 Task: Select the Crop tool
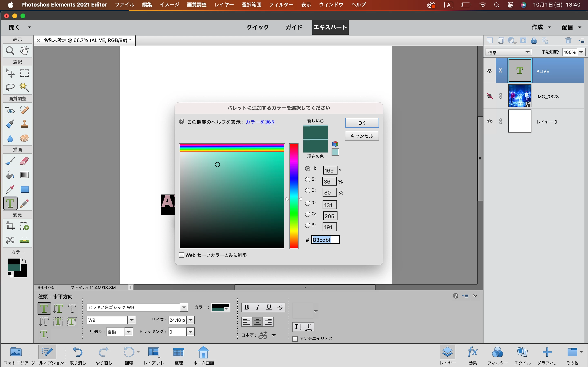pyautogui.click(x=10, y=226)
